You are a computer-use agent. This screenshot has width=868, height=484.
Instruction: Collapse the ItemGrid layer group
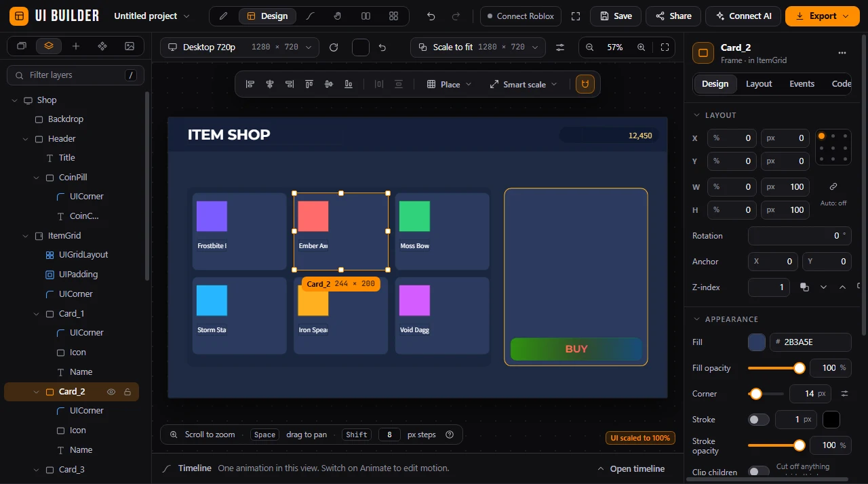coord(26,236)
